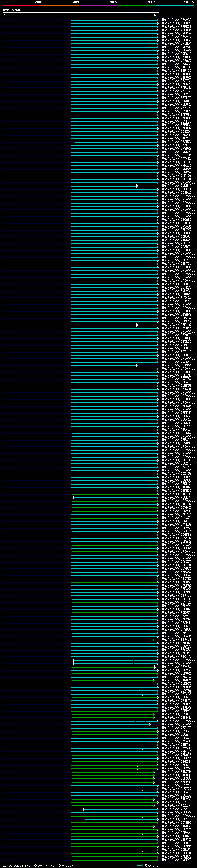
Task: Click the UniRef100_Q29NI0 hit label
Action: click(177, 714)
